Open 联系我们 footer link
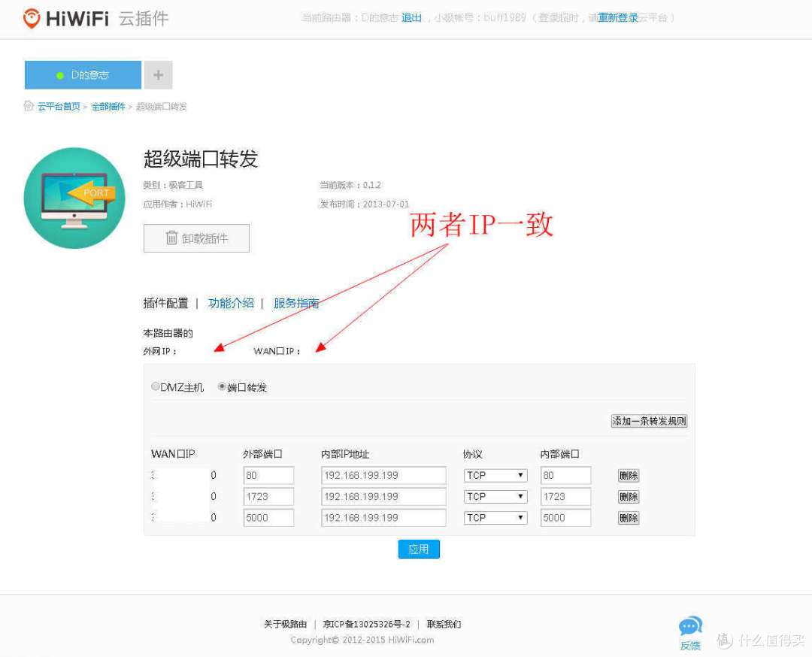 (x=444, y=625)
